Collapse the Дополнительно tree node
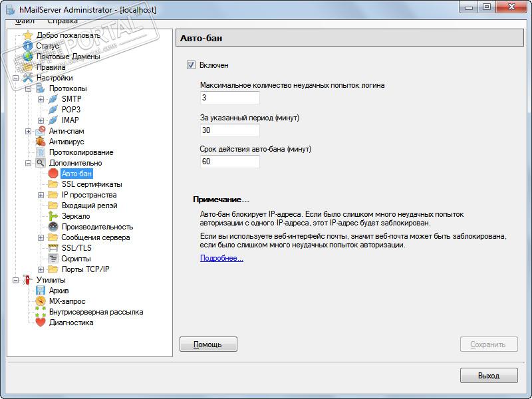This screenshot has height=399, width=532. 28,163
